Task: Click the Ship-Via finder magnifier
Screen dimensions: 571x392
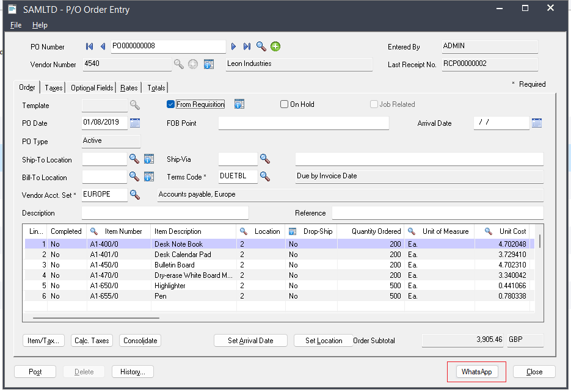Action: (x=264, y=159)
